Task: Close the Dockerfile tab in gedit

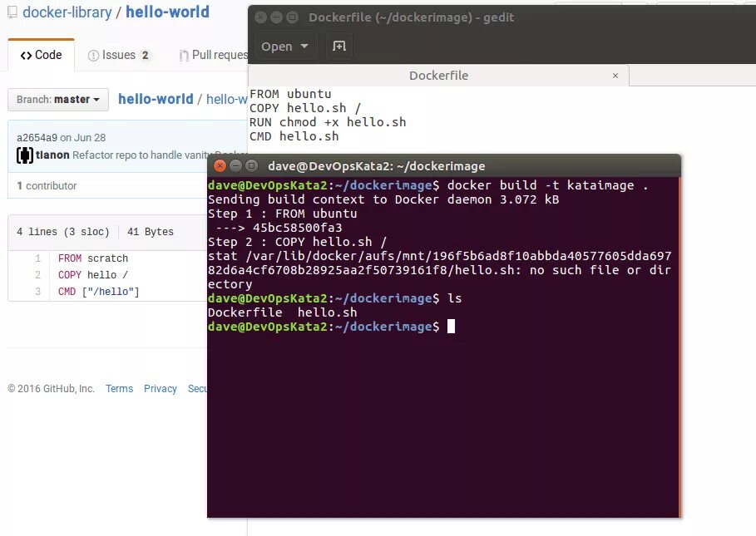Action: (615, 76)
